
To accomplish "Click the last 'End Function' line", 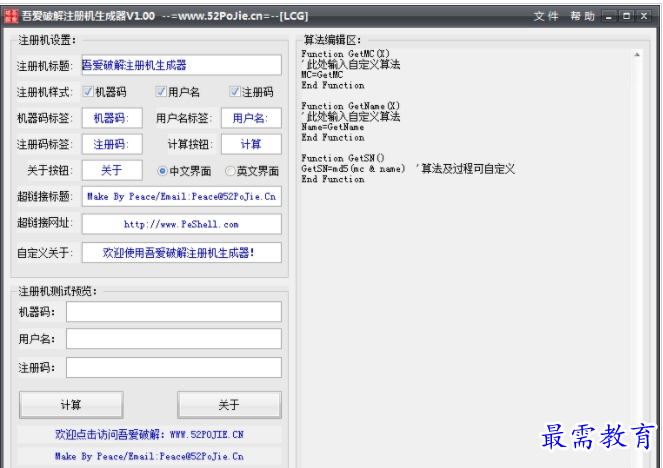I will click(333, 179).
